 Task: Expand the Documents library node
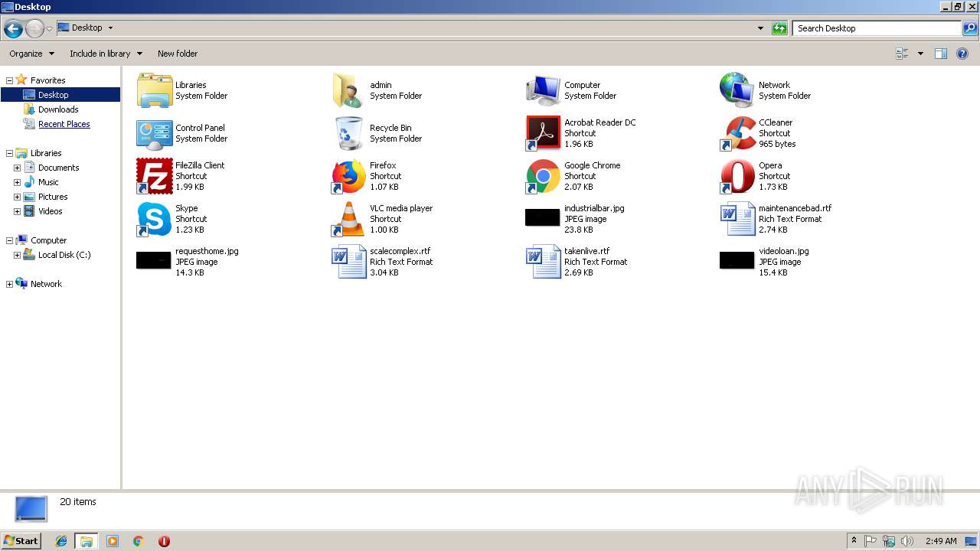[x=17, y=168]
